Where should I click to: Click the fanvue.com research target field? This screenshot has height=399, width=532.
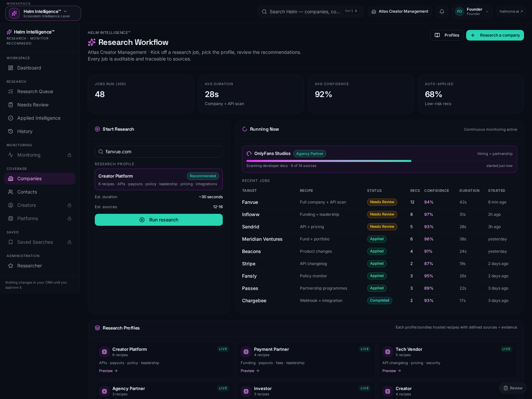[x=159, y=152]
